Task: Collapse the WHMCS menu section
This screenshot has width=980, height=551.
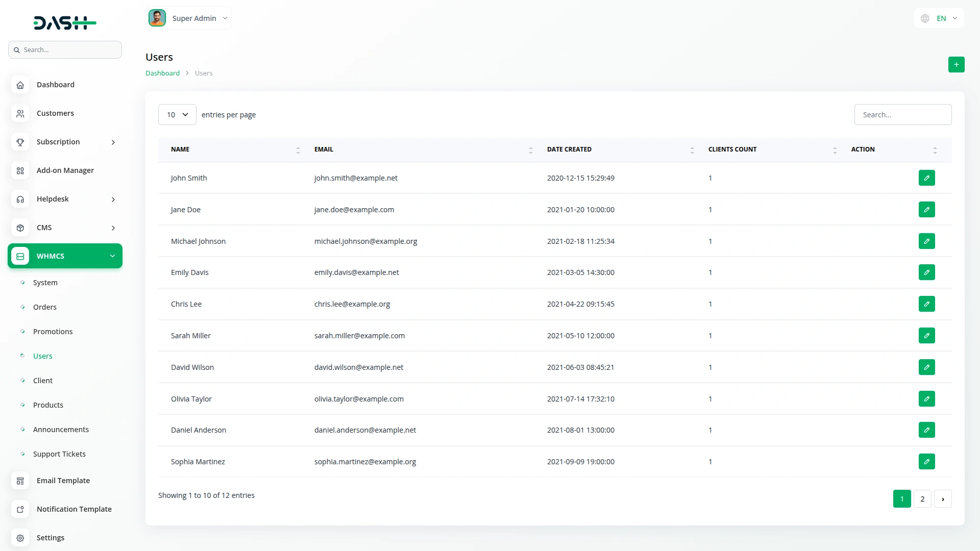Action: point(112,256)
